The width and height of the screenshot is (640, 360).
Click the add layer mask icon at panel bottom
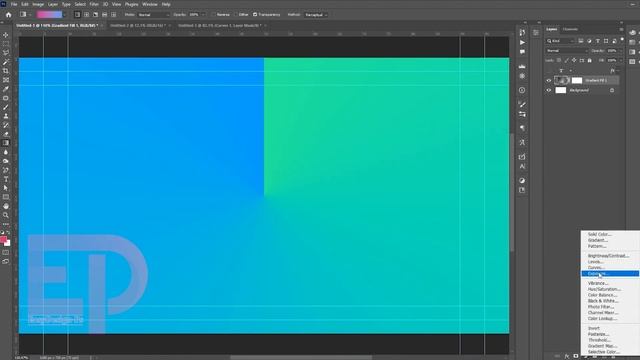(576, 356)
